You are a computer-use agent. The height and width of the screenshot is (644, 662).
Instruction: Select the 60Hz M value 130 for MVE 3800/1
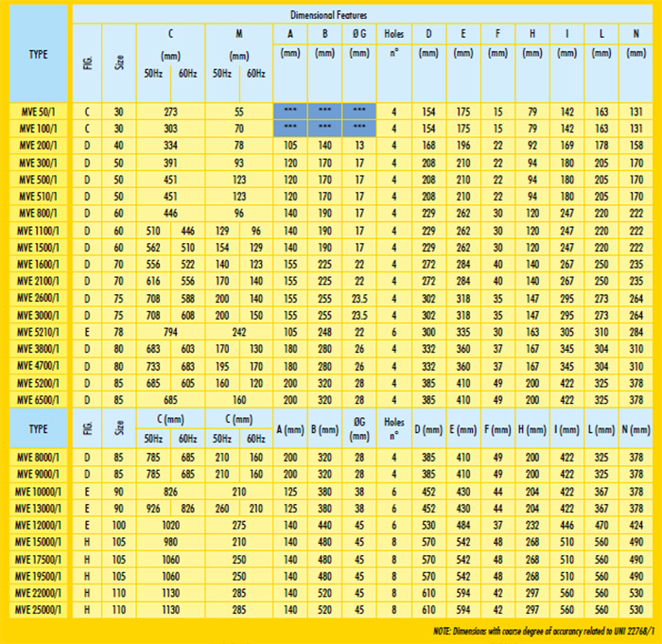click(256, 349)
